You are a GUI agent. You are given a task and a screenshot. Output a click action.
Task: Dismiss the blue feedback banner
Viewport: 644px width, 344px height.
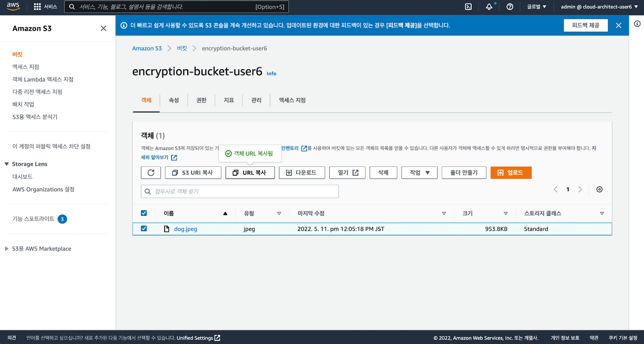point(619,25)
